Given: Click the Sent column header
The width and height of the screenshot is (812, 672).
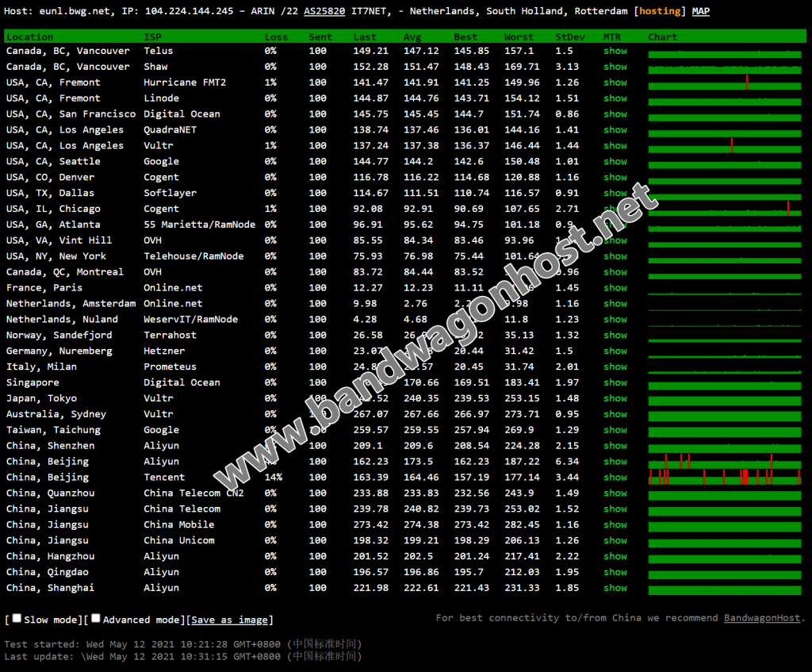Looking at the screenshot, I should [x=320, y=36].
